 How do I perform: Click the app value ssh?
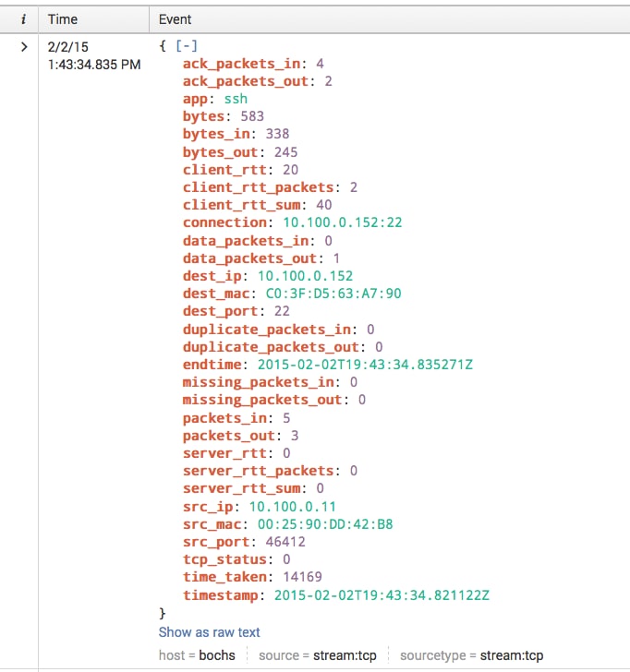[236, 99]
